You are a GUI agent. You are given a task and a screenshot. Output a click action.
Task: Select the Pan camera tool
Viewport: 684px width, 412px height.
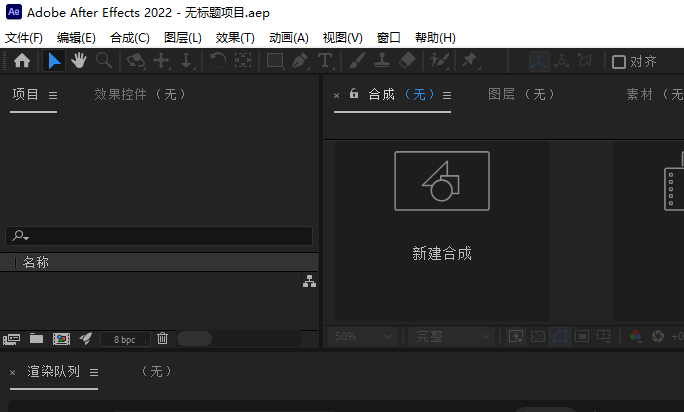click(x=161, y=61)
